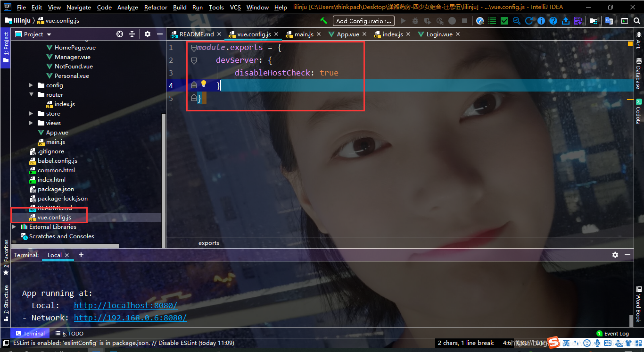Click locate-in-tree crosshair icon in Project panel

click(x=120, y=34)
